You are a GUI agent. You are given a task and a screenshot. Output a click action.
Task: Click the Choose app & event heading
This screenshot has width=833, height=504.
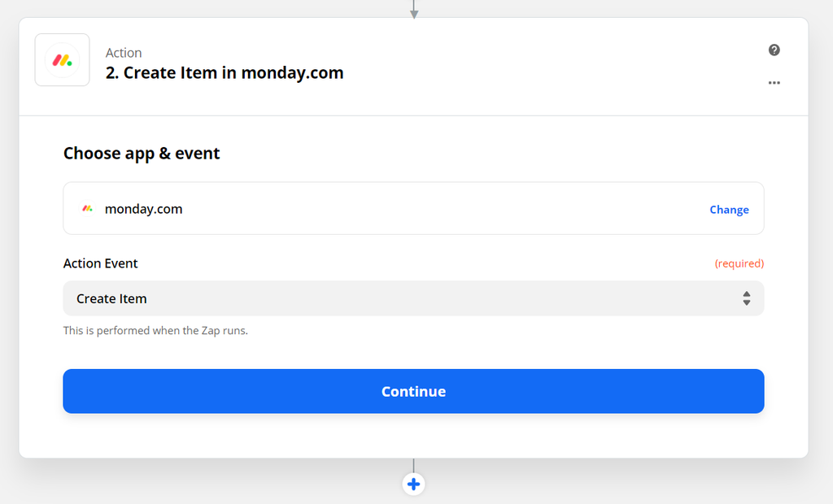point(142,153)
